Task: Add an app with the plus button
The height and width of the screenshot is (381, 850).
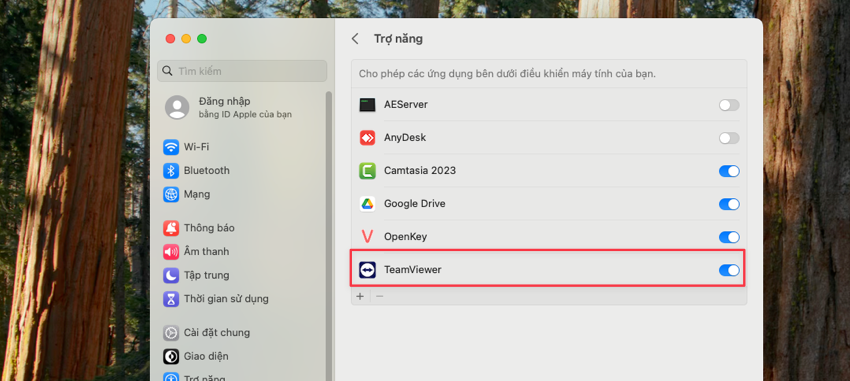Action: click(x=360, y=296)
